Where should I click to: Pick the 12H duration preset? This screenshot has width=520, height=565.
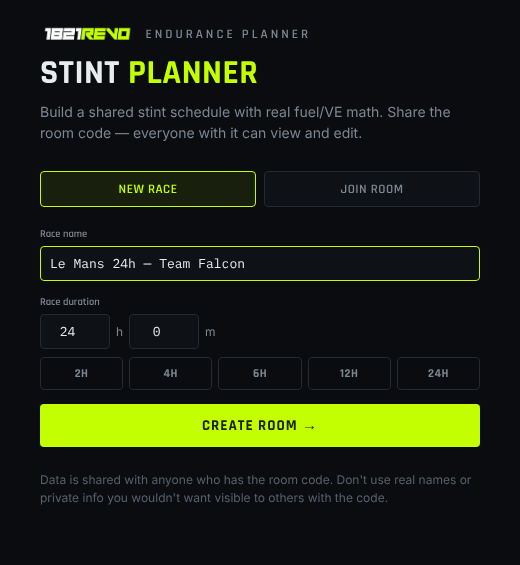(349, 373)
